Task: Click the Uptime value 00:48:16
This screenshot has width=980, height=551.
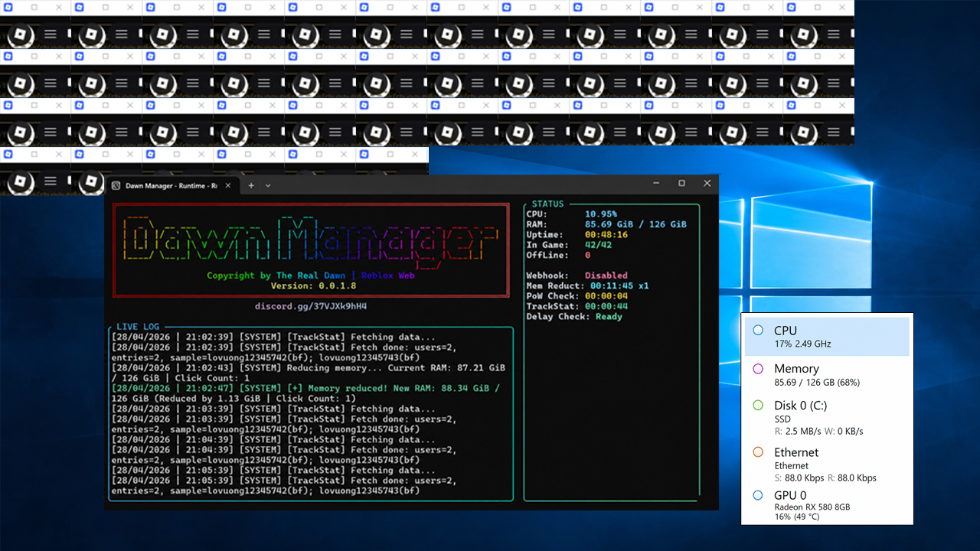Action: coord(606,235)
